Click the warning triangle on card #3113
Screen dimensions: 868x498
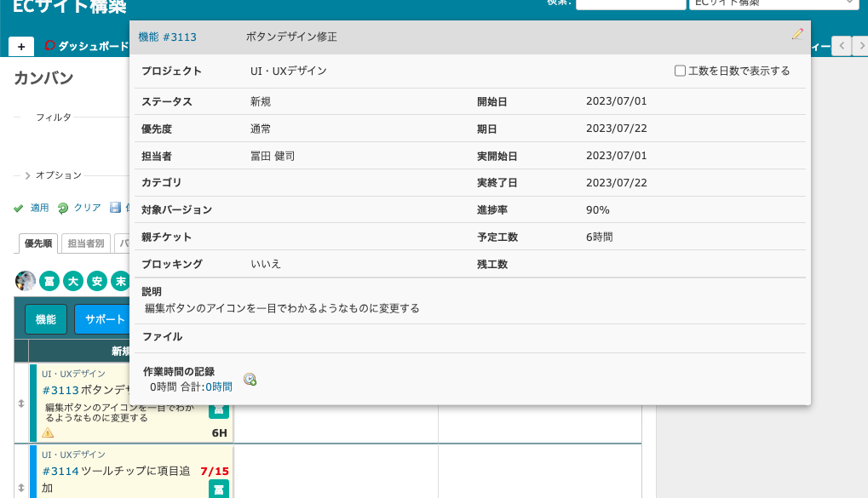[48, 432]
